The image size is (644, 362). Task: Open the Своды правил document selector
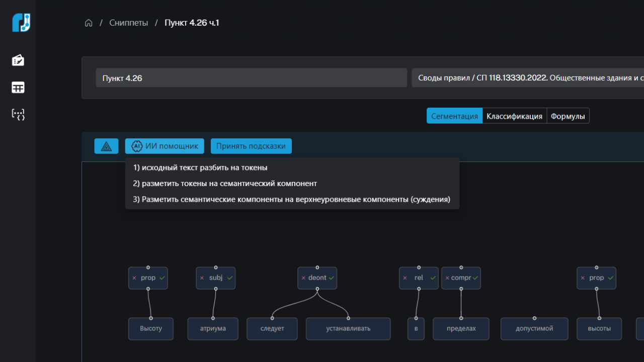click(x=527, y=78)
